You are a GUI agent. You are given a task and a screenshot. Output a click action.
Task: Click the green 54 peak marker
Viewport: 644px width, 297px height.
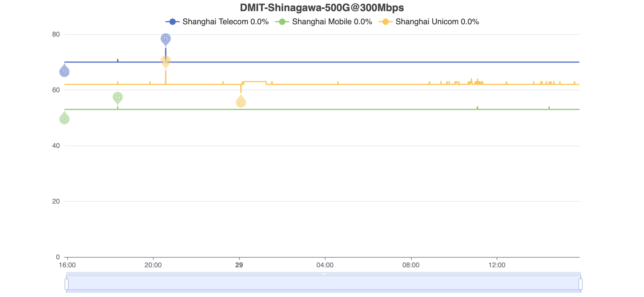pyautogui.click(x=118, y=97)
